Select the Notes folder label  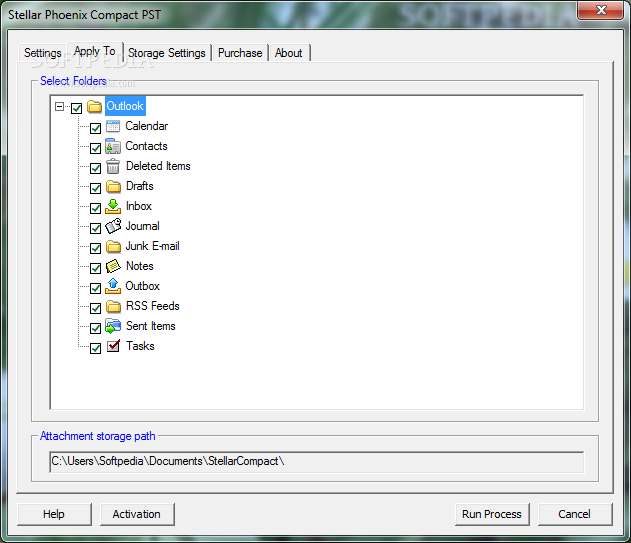coord(140,266)
